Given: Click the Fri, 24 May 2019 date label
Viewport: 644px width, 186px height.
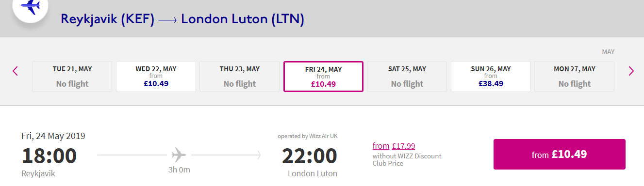Looking at the screenshot, I should tap(53, 136).
